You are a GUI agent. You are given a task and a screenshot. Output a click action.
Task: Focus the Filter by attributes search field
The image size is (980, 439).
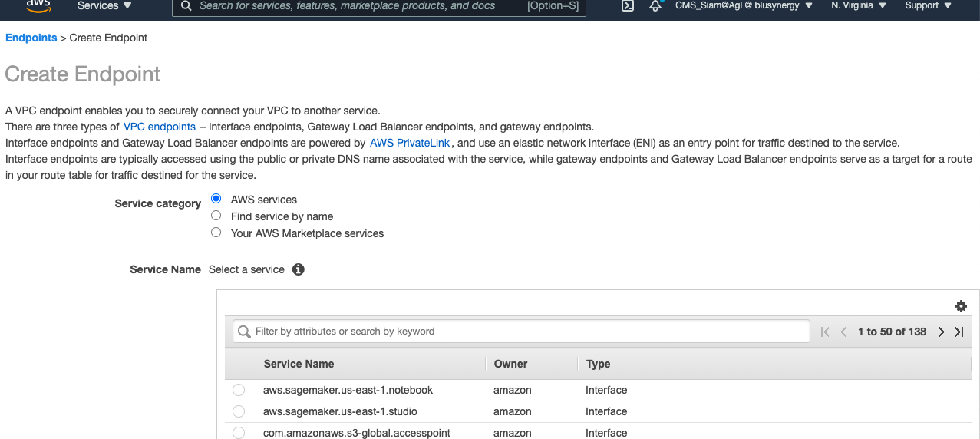pos(521,332)
